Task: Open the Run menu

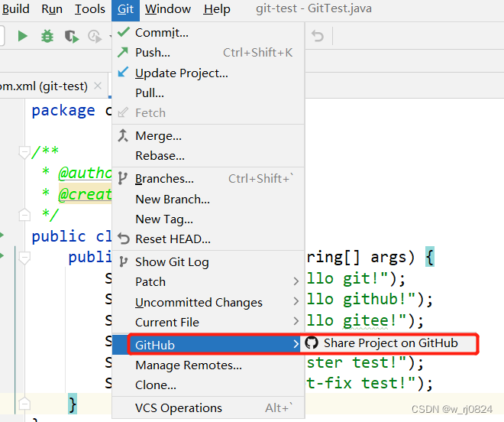Action: [x=52, y=8]
